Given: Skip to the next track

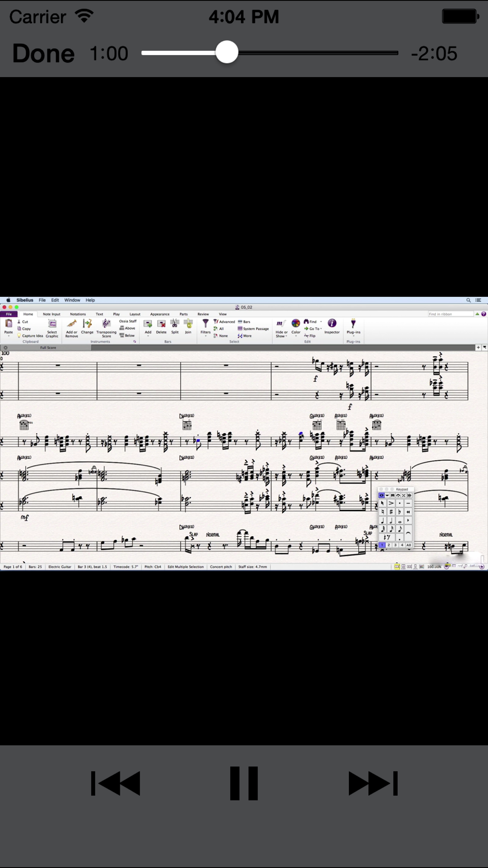Looking at the screenshot, I should coord(373,783).
